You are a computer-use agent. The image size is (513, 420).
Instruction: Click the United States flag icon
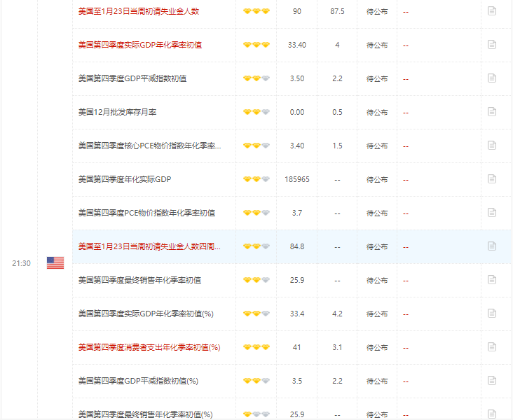(55, 263)
